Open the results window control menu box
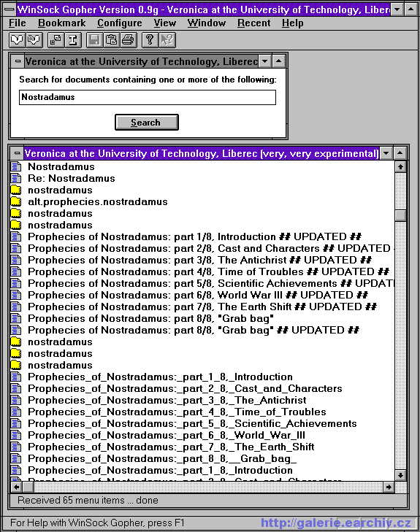Viewport: 420px width, 532px height. click(17, 153)
